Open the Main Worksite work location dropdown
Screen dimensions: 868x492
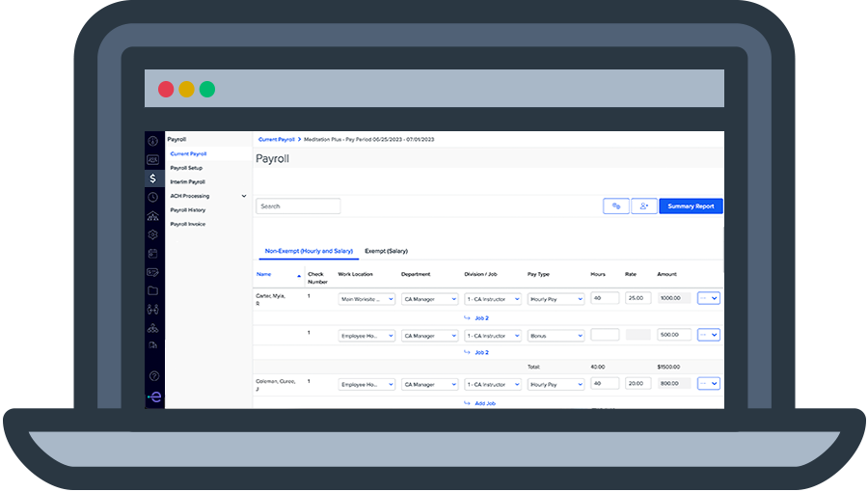pyautogui.click(x=367, y=299)
